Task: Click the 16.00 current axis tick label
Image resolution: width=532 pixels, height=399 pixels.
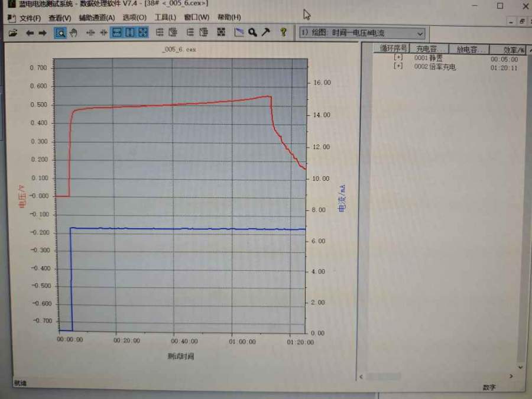Action: pos(322,82)
